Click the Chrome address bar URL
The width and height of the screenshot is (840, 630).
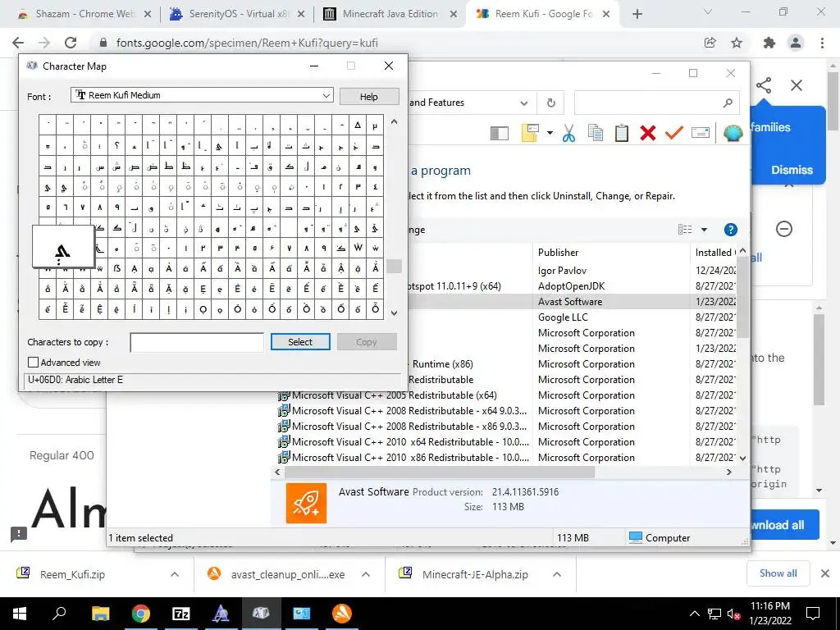pyautogui.click(x=247, y=43)
